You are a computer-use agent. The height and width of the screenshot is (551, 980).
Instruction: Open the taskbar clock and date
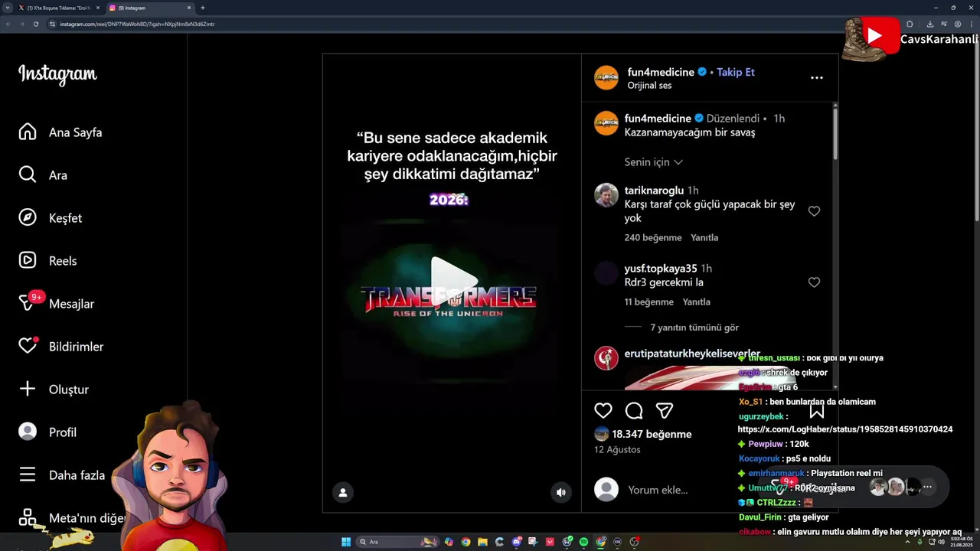pos(961,542)
